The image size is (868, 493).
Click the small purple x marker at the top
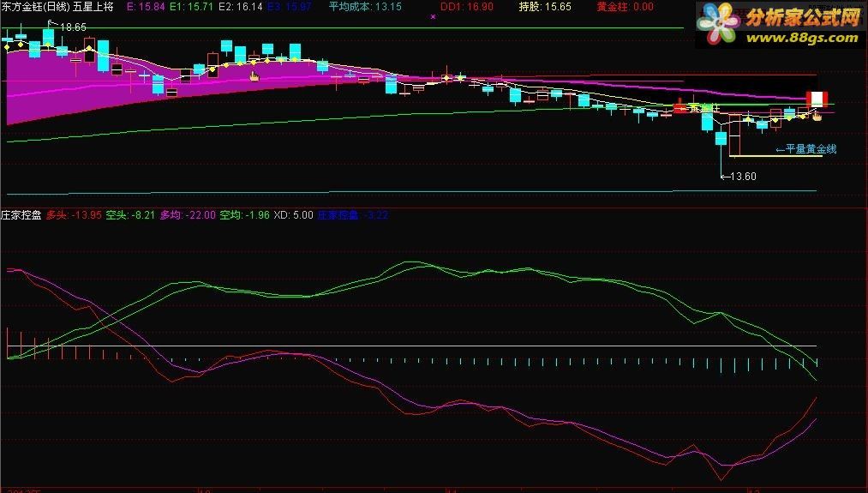click(x=433, y=16)
